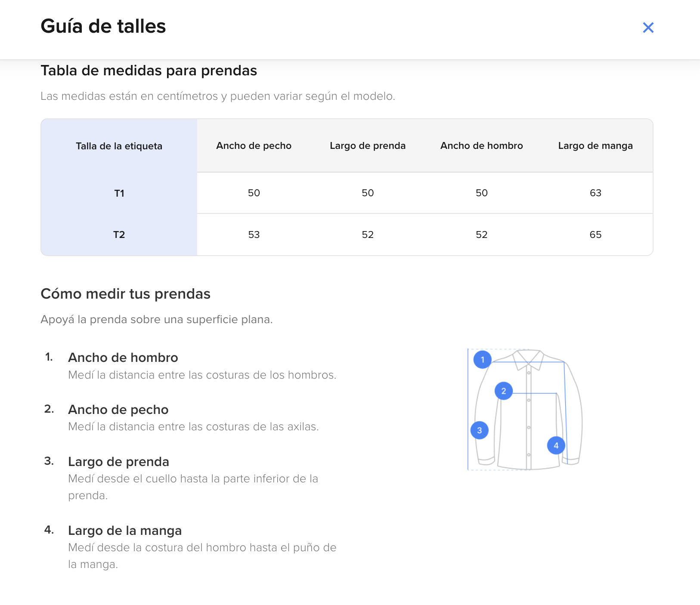The image size is (700, 605).
Task: Click the Largo de la manga heading
Action: click(125, 531)
